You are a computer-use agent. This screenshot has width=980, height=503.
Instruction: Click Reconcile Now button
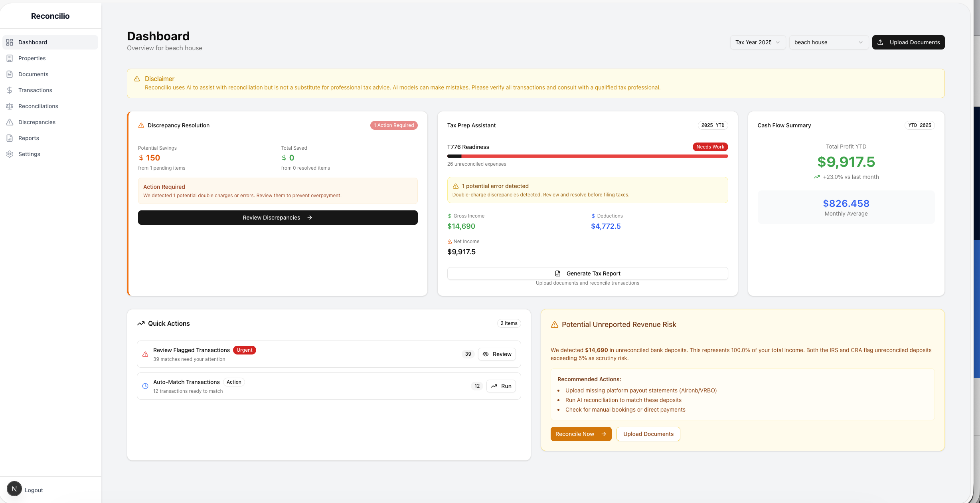click(x=581, y=434)
